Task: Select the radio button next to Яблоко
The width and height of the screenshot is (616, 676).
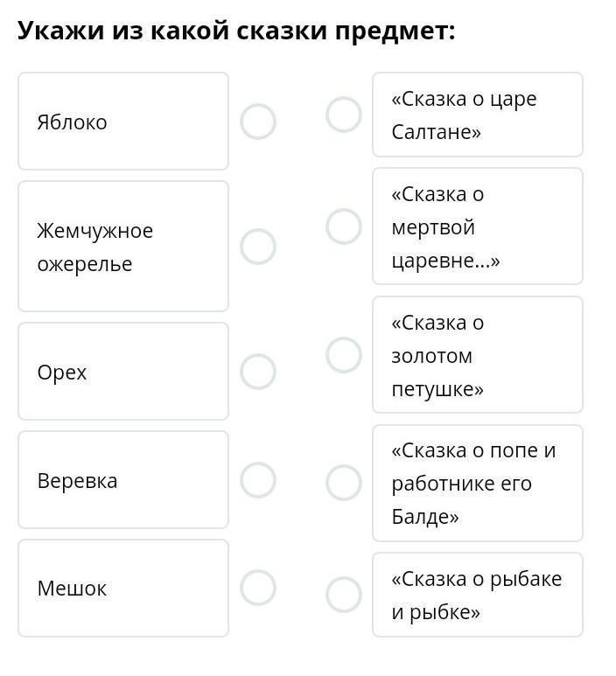Action: pyautogui.click(x=258, y=122)
